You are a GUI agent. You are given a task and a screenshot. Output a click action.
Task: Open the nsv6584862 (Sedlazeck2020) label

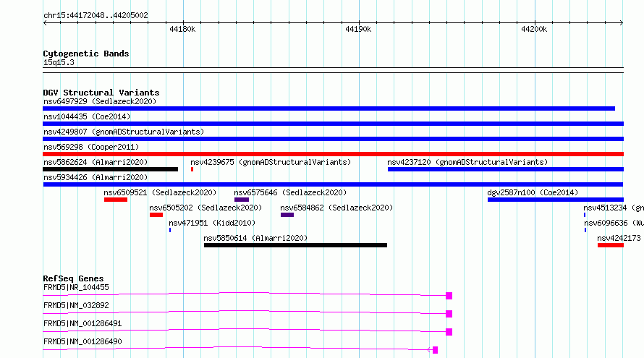click(336, 208)
